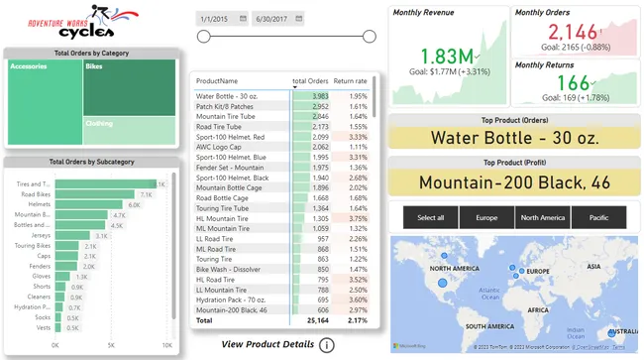Select the Clothing block in the treemap
This screenshot has height=360, width=644.
coord(130,131)
